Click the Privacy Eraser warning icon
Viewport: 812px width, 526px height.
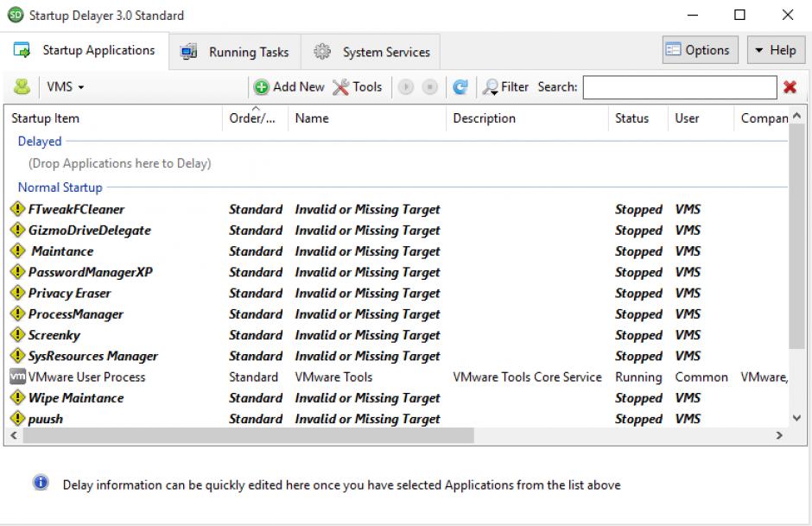17,293
